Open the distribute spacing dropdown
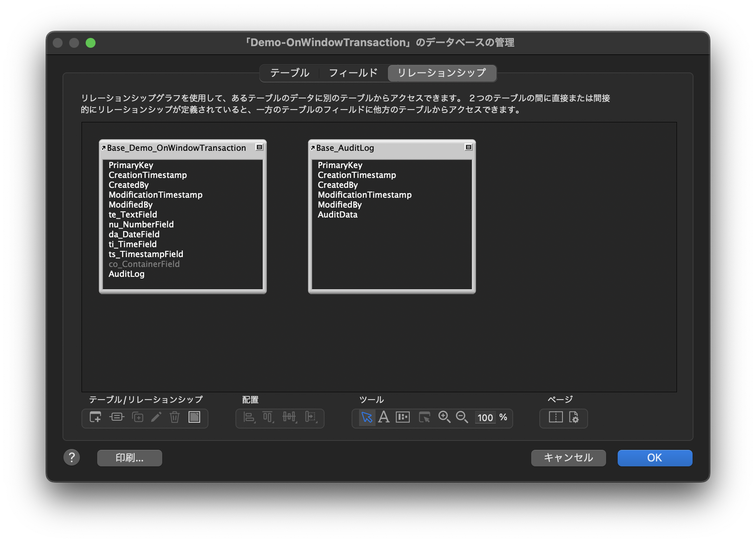 [290, 418]
